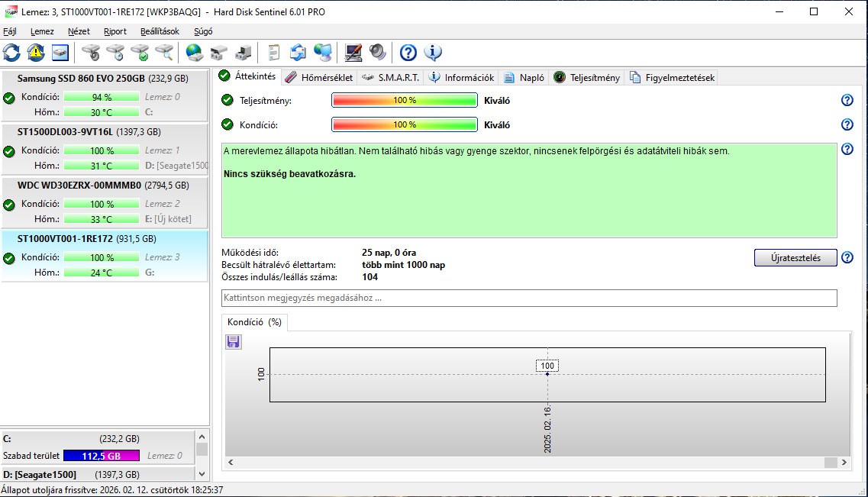The width and height of the screenshot is (868, 497).
Task: Switch to the Hőmérséklet tab
Action: (319, 77)
